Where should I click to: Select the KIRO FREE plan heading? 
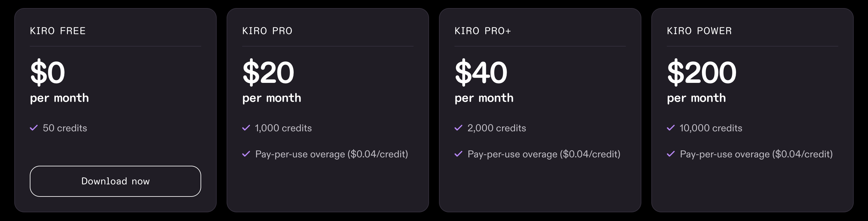pos(58,31)
